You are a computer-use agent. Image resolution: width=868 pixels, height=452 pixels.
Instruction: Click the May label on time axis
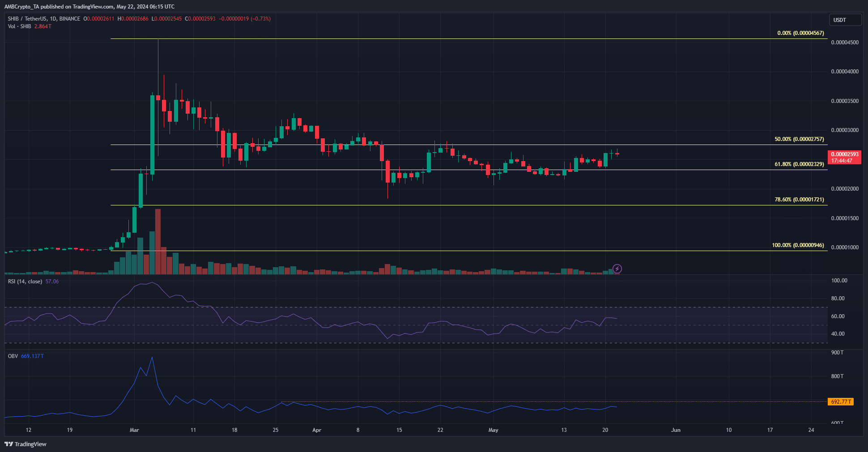pos(493,430)
